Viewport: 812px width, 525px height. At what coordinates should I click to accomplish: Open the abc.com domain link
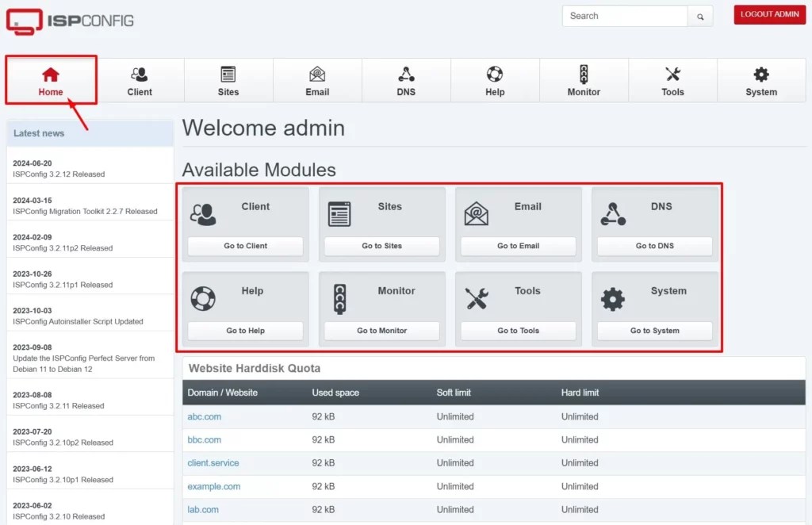point(204,417)
